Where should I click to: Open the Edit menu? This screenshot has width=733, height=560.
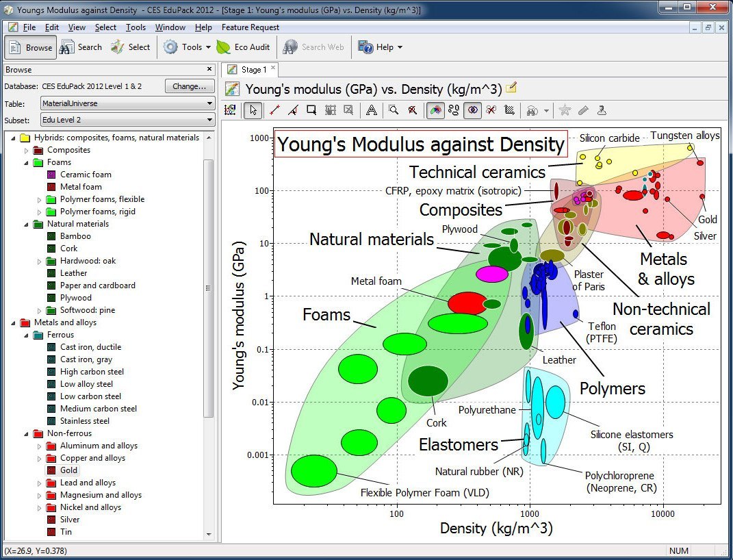coord(52,27)
